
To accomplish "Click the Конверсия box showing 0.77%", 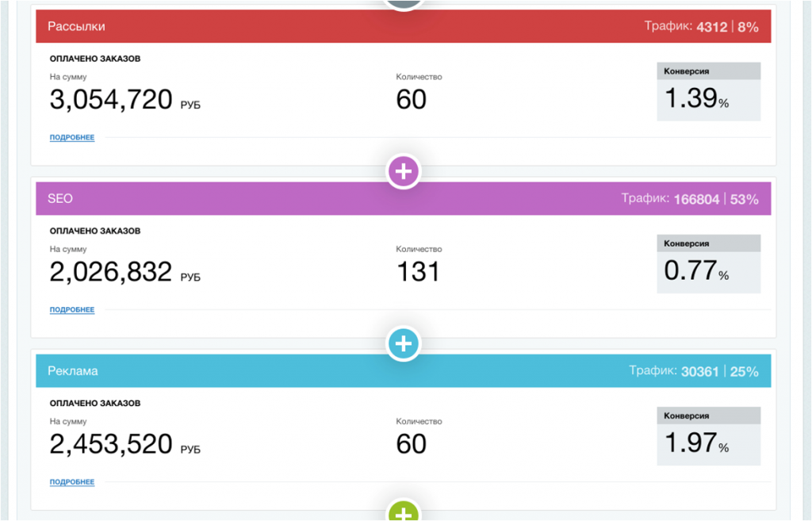I will coord(708,264).
